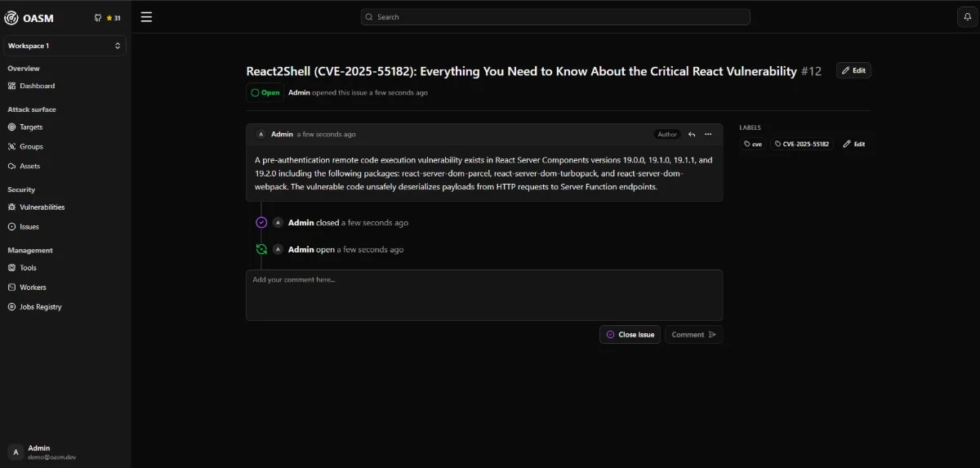980x468 pixels.
Task: Click the Assets cloud icon
Action: click(11, 166)
